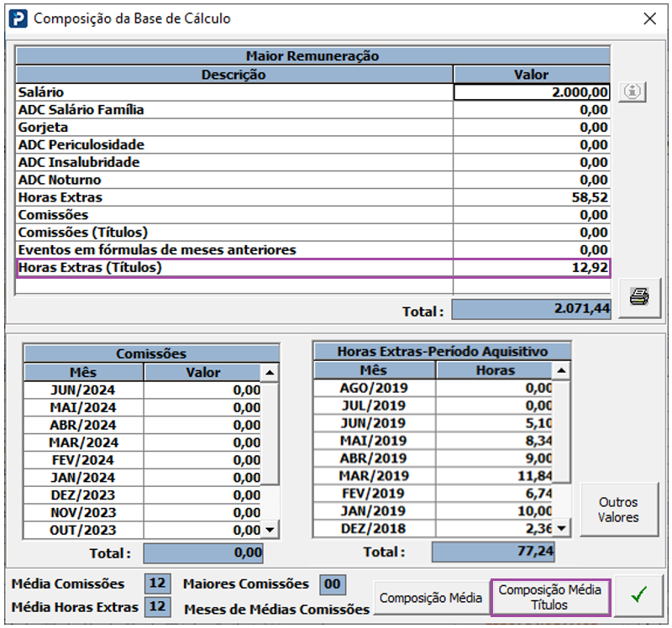Click the Horas Extras value 58,52
This screenshot has width=672, height=628.
click(x=532, y=198)
